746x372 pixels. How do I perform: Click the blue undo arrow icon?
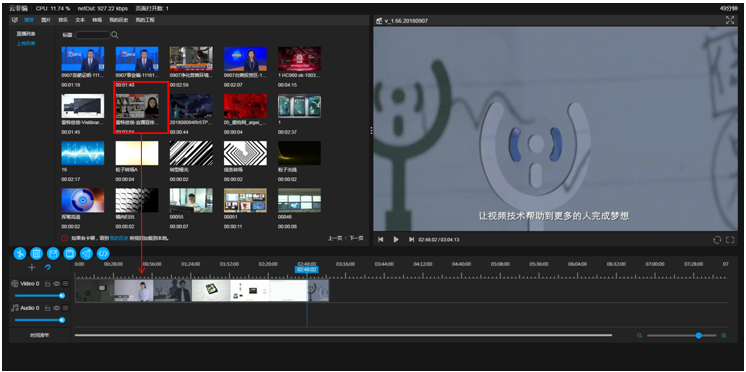point(47,267)
